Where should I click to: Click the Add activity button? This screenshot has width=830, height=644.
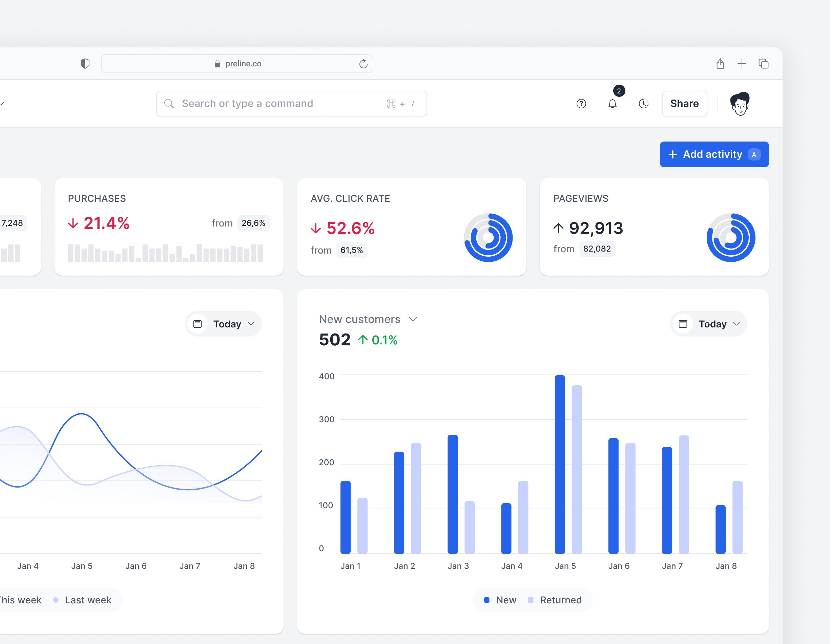pyautogui.click(x=714, y=154)
